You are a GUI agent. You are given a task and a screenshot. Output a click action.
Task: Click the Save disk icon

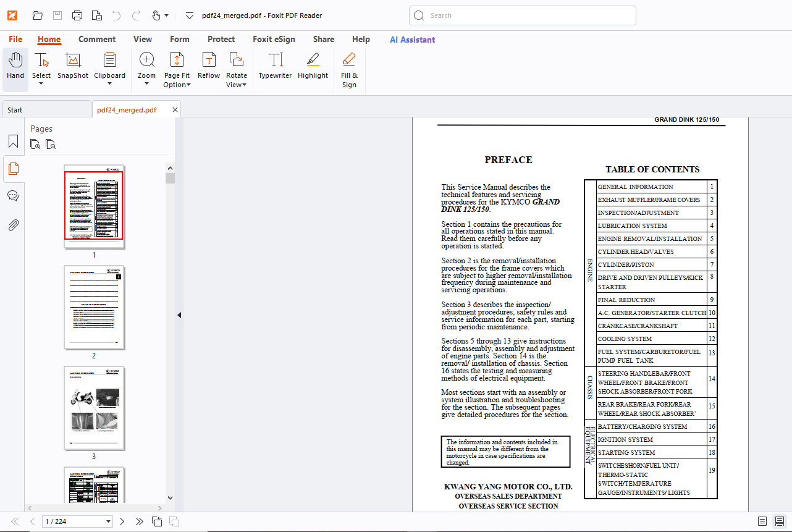click(57, 15)
